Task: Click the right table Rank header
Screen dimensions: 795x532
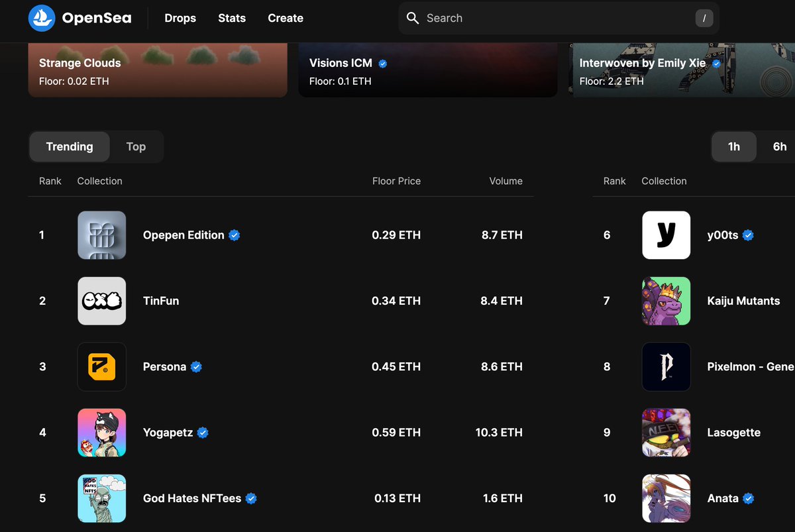Action: pos(615,181)
